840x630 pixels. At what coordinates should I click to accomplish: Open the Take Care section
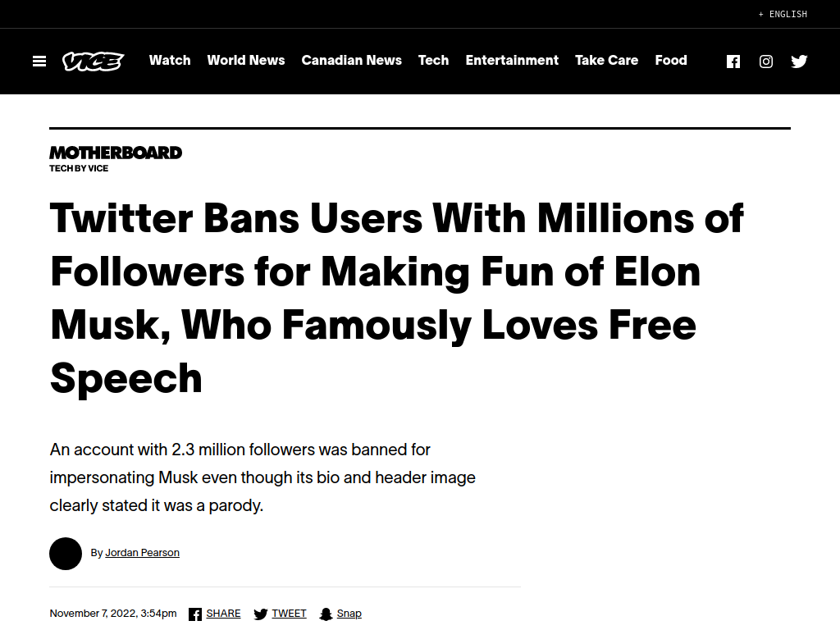[x=606, y=60]
